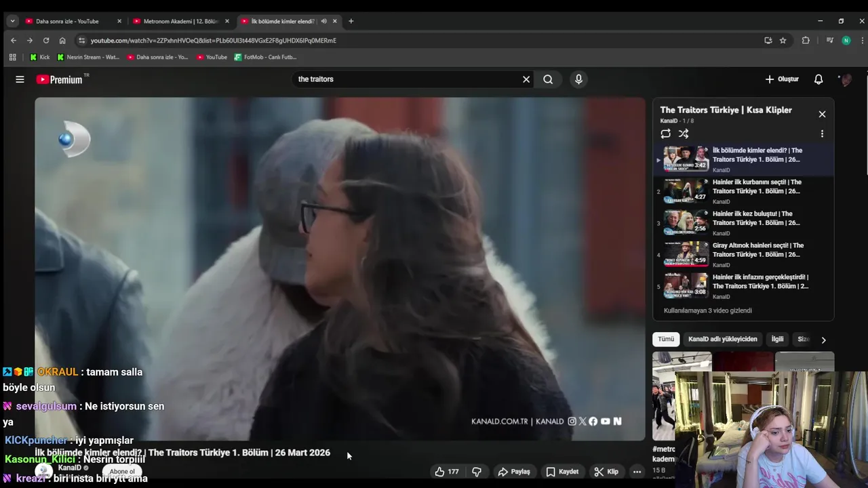The width and height of the screenshot is (868, 488).
Task: Dislike the video with thumbs down
Action: pyautogui.click(x=477, y=472)
